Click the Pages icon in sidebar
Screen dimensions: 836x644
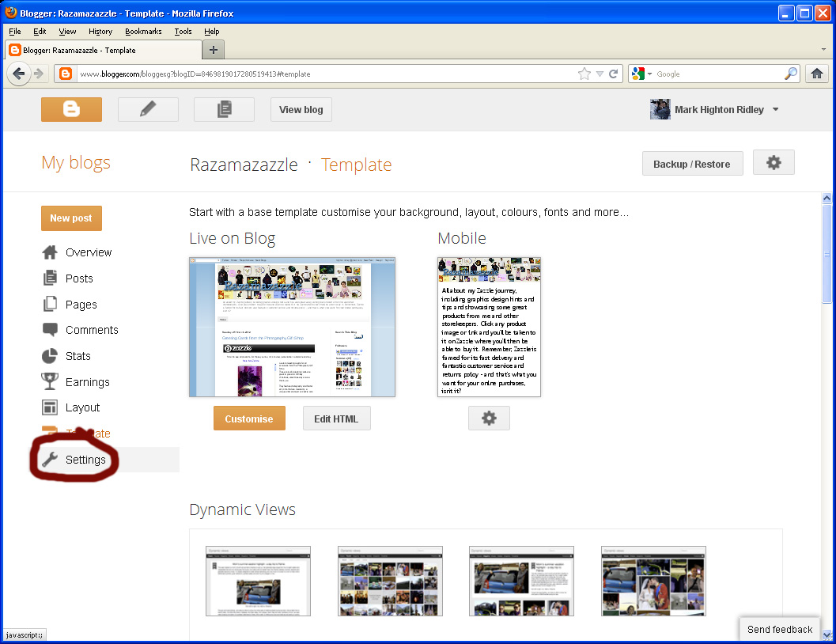[50, 304]
